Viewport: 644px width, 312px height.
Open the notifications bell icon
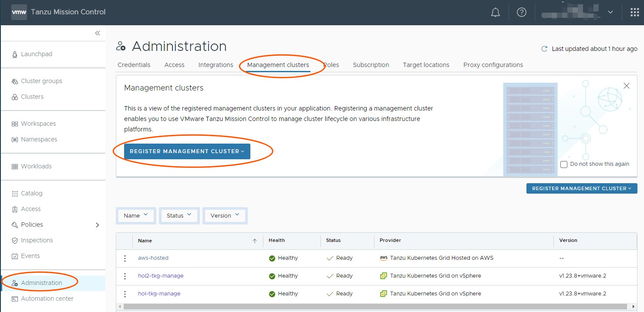[x=495, y=13]
